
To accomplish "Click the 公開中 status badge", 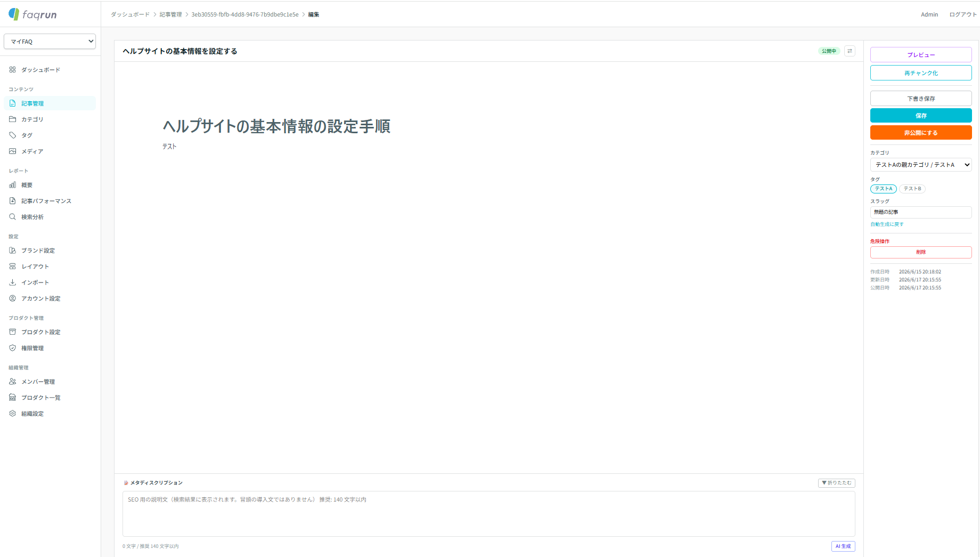I will [829, 51].
